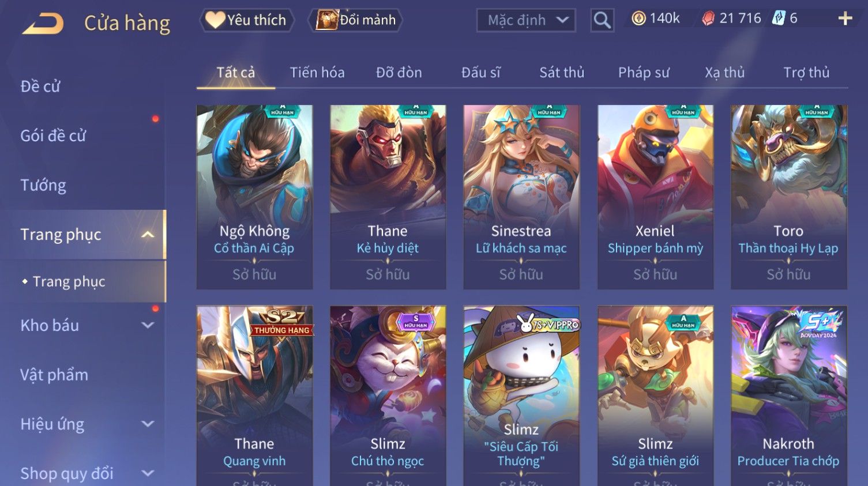The image size is (868, 486).
Task: Go back using the golden arrow icon
Action: pyautogui.click(x=43, y=24)
